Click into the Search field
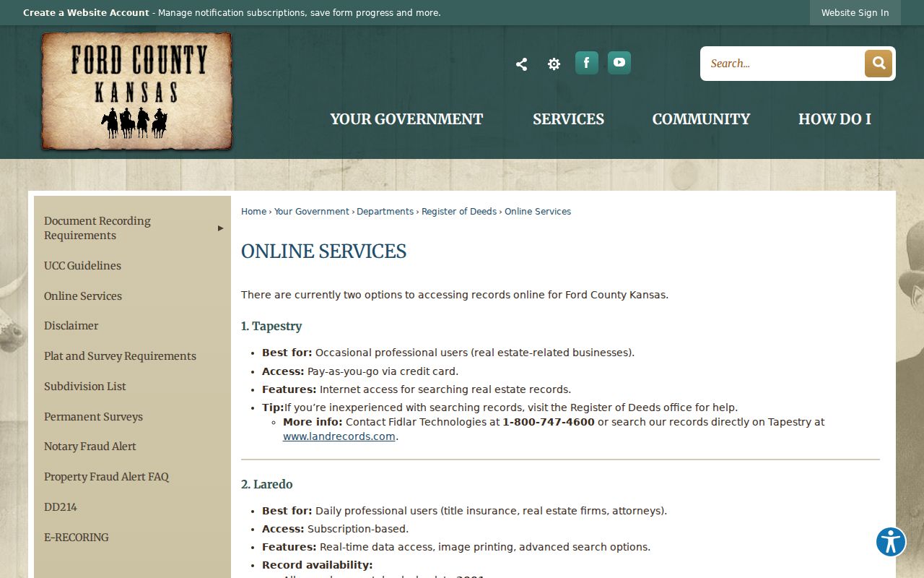Viewport: 924px width, 578px height. 783,64
